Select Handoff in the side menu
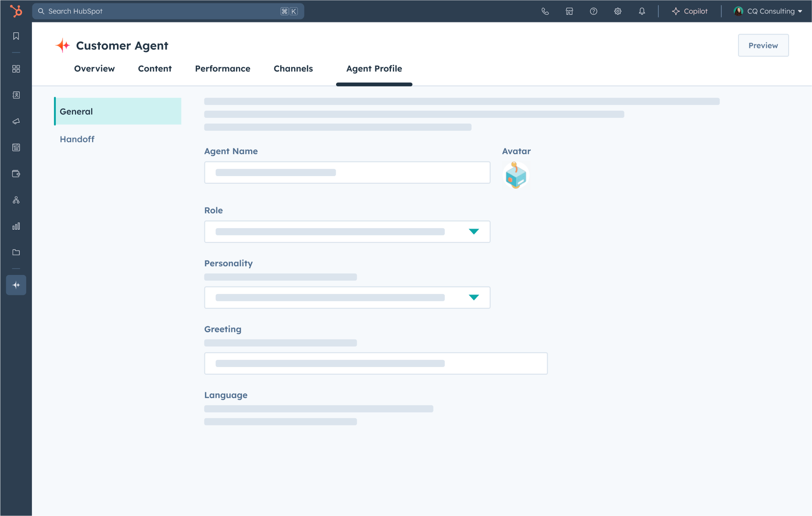This screenshot has width=812, height=516. pos(77,139)
